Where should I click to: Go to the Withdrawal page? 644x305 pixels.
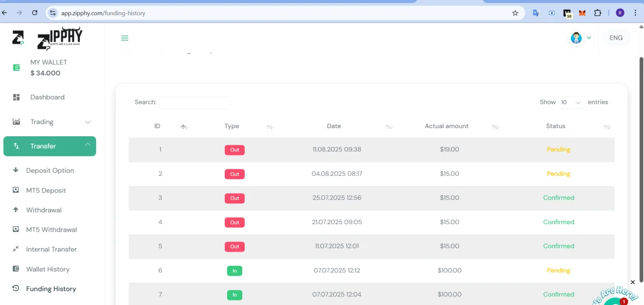(44, 210)
